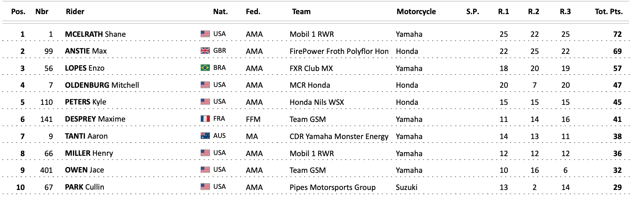Screen dimensions: 644x200
Task: Click the USA flag beside Cullin Park
Action: coord(205,187)
